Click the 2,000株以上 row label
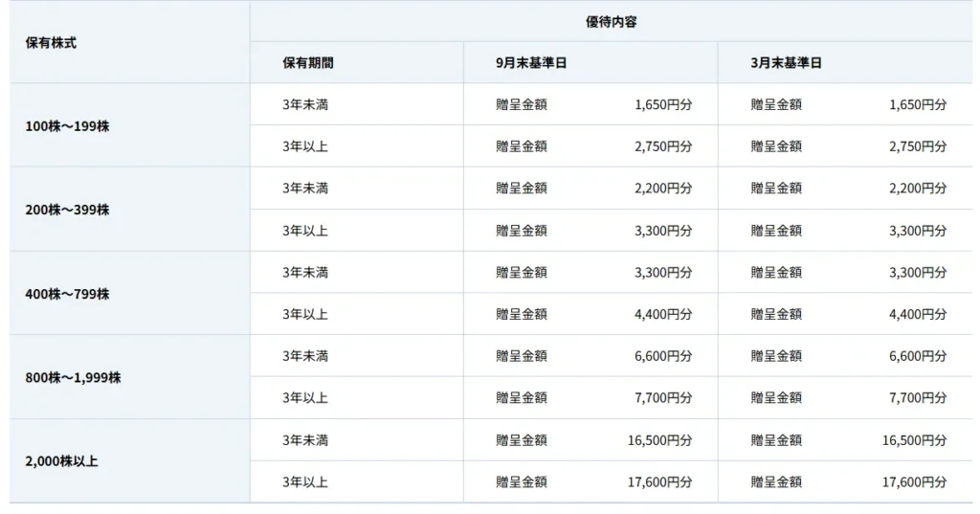Screen dimensions: 980x514 pyautogui.click(x=61, y=461)
